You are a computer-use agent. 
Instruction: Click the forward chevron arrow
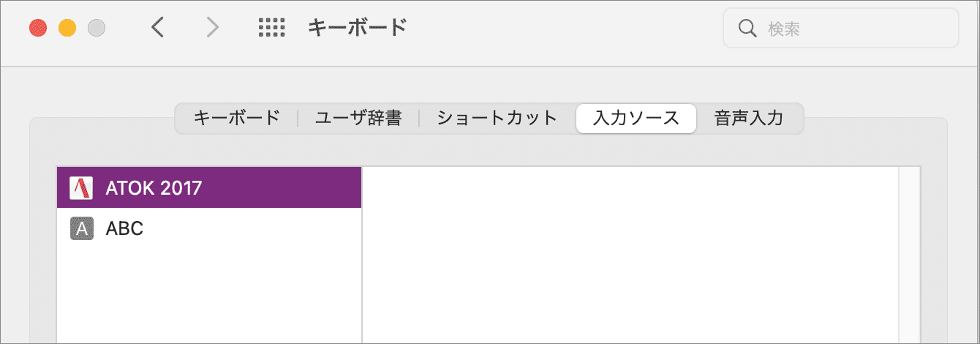tap(212, 28)
